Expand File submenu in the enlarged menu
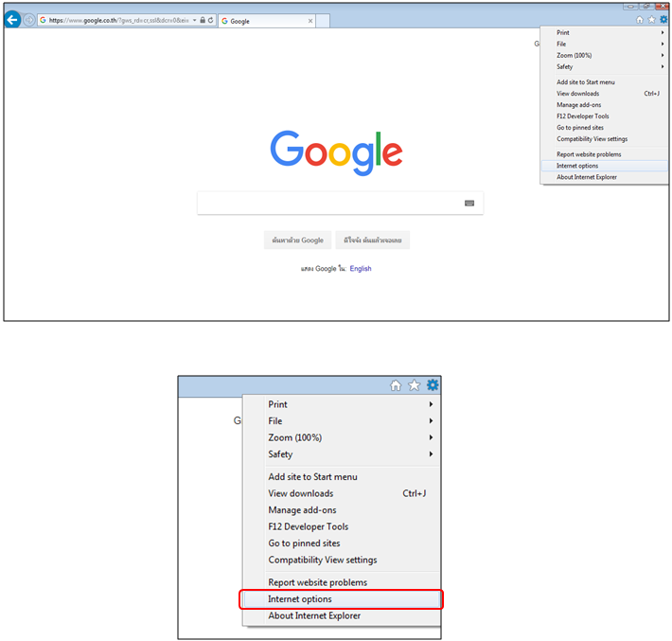This screenshot has width=672, height=641. (x=342, y=421)
